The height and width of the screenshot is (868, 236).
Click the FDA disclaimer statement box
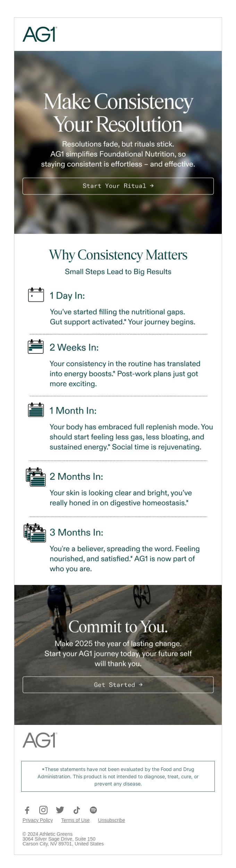coord(118,776)
